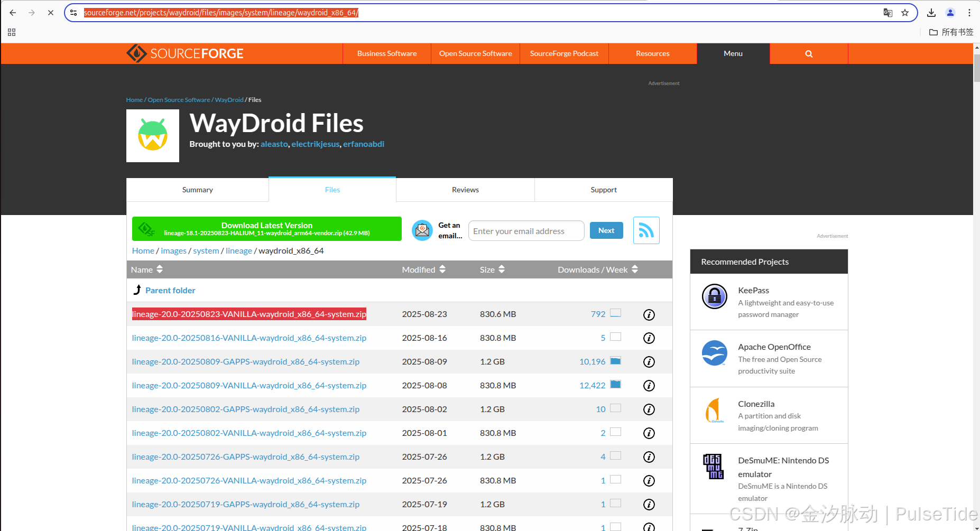Screen dimensions: 980x531
Task: Switch to the Reviews tab
Action: click(465, 190)
